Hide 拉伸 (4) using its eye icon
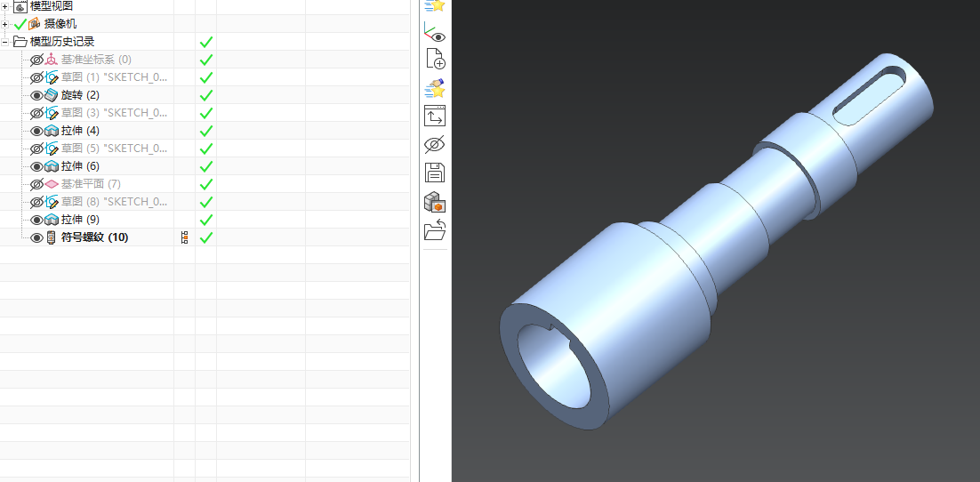Viewport: 980px width, 482px height. [x=36, y=132]
